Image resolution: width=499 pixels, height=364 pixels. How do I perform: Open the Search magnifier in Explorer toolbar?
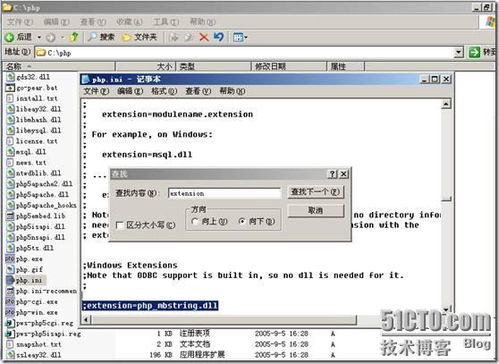coord(92,37)
